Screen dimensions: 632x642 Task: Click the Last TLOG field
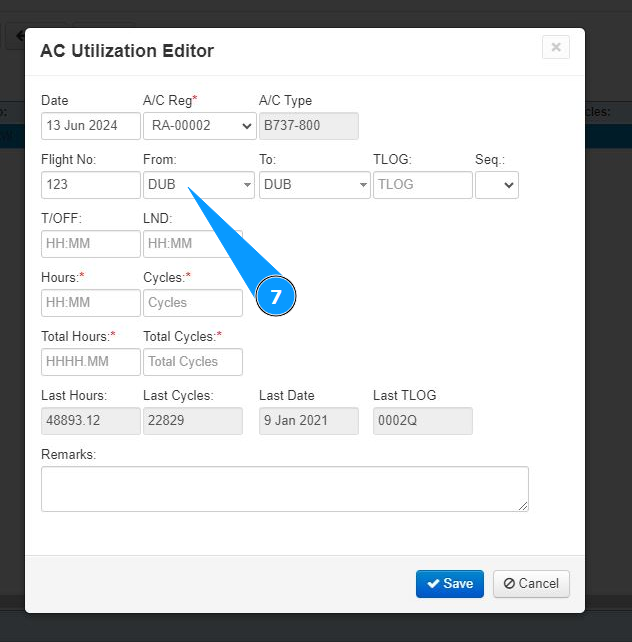[422, 421]
